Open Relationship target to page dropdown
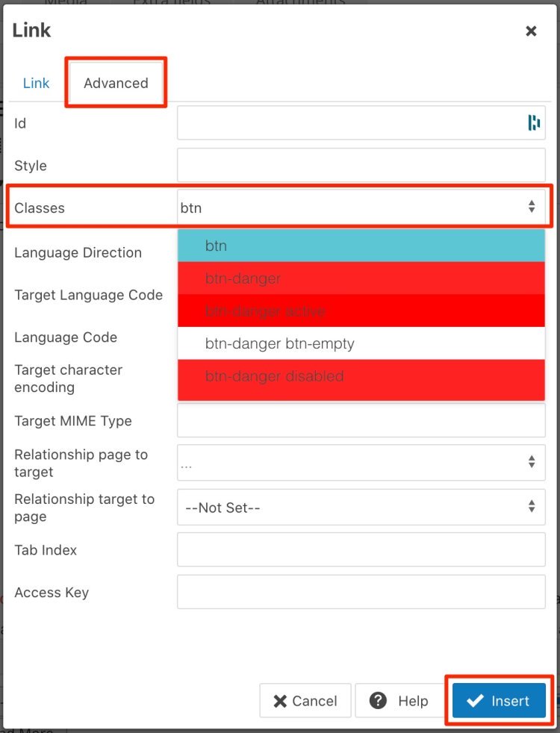The width and height of the screenshot is (560, 733). (361, 508)
